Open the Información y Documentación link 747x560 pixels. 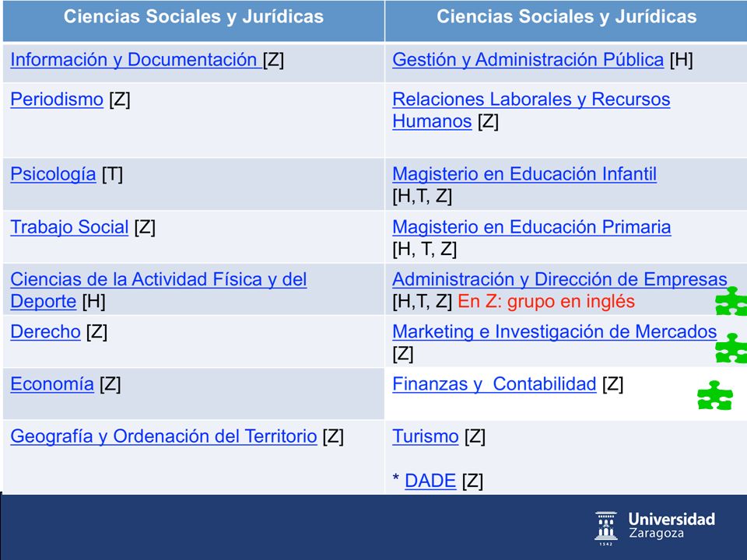tap(135, 60)
